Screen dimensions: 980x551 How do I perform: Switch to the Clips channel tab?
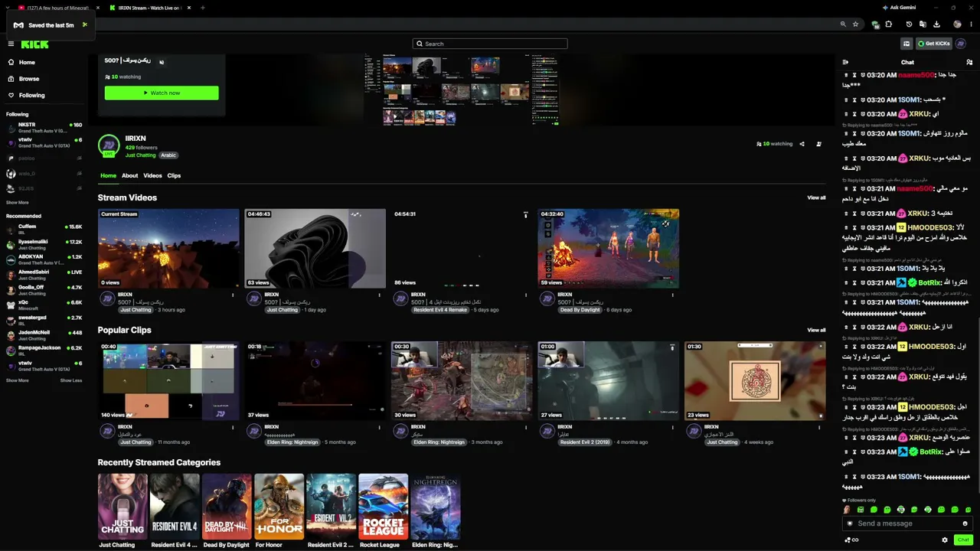pyautogui.click(x=174, y=176)
